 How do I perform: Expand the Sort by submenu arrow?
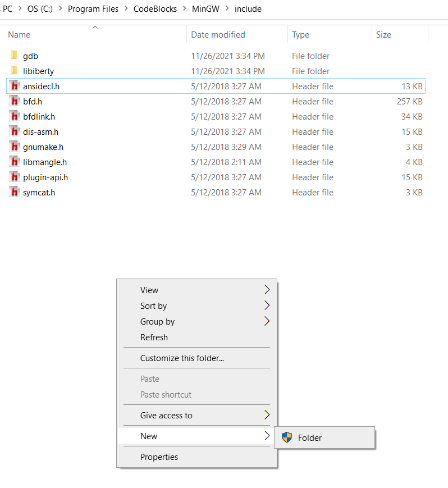click(267, 305)
